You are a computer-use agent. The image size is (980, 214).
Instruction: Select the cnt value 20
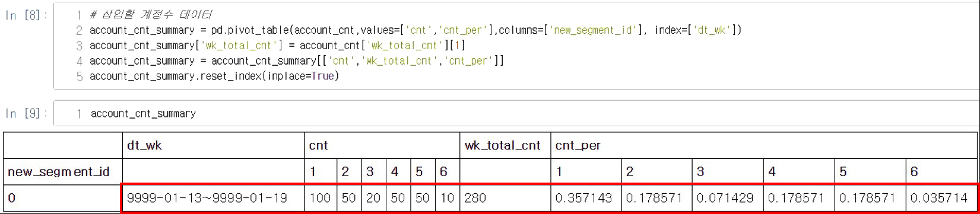[x=373, y=198]
